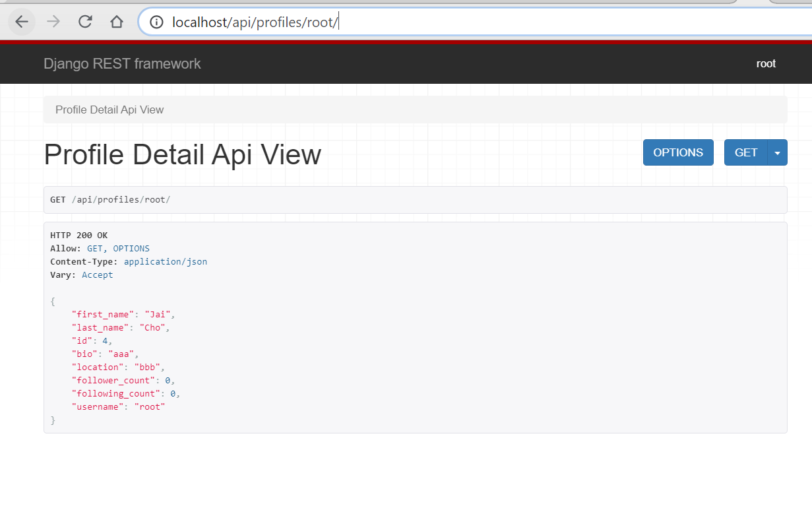Select the Allow: GET, OPTIONS header line
The width and height of the screenshot is (812, 512).
(100, 248)
